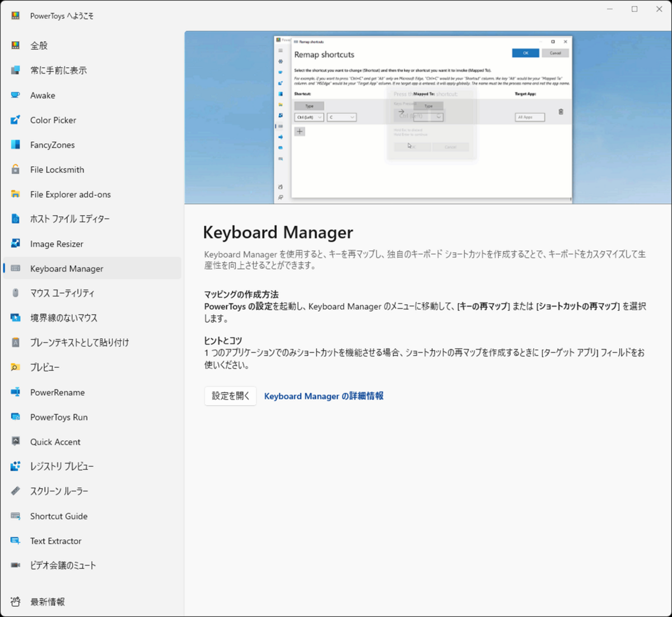Image resolution: width=672 pixels, height=617 pixels.
Task: Go to the Awake page
Action: [x=92, y=95]
